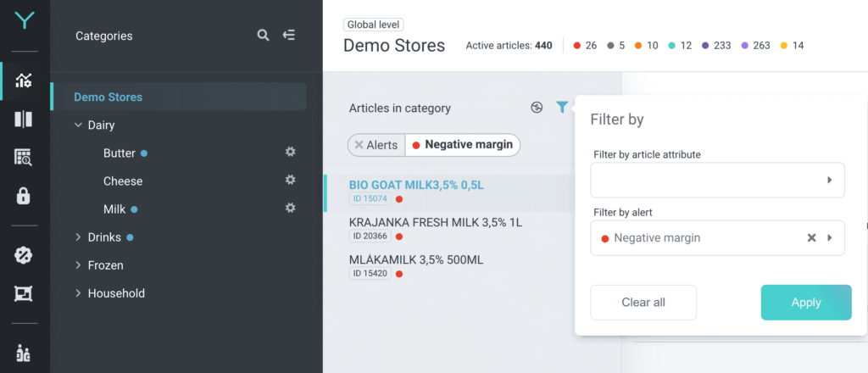Click the search icon in Categories panel
This screenshot has height=373, width=868.
point(263,36)
